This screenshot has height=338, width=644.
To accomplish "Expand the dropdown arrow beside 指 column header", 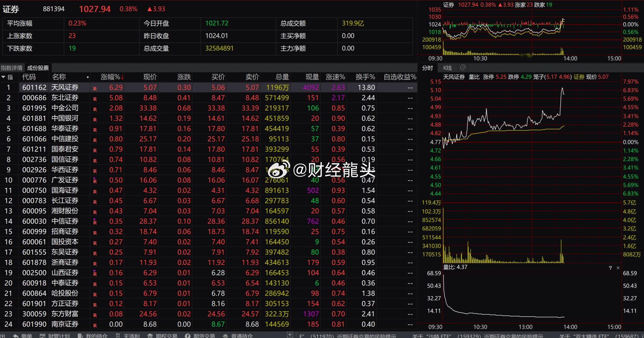I will (4, 77).
